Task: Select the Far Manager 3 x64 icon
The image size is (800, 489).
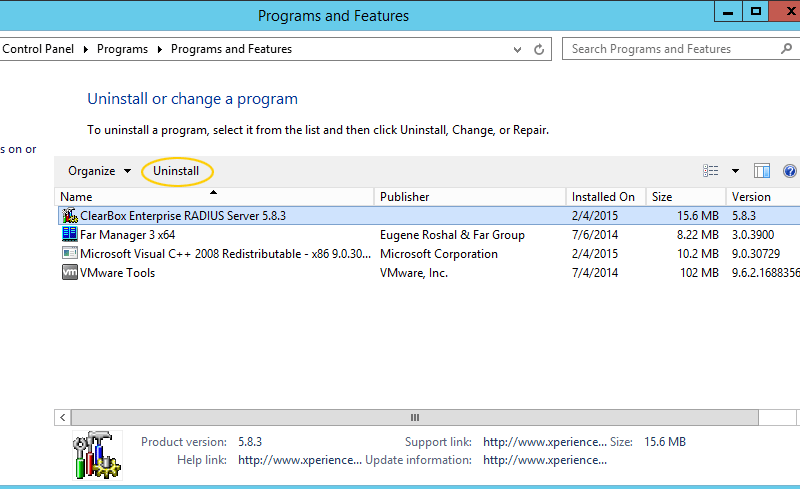Action: coord(70,234)
